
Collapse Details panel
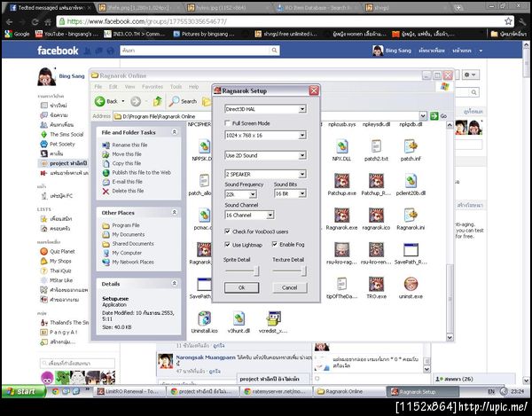175,283
